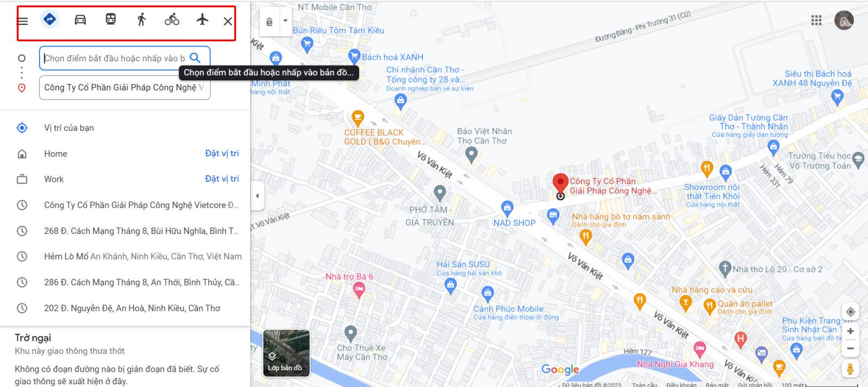Set the Home location via Đặt vị trí
The height and width of the screenshot is (387, 868).
pos(222,154)
